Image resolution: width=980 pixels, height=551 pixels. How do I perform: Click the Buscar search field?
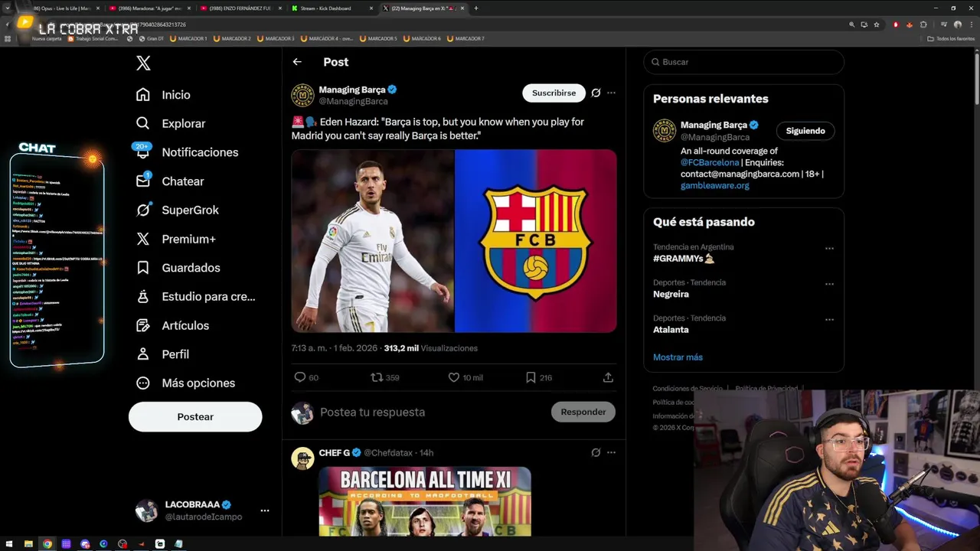[743, 62]
